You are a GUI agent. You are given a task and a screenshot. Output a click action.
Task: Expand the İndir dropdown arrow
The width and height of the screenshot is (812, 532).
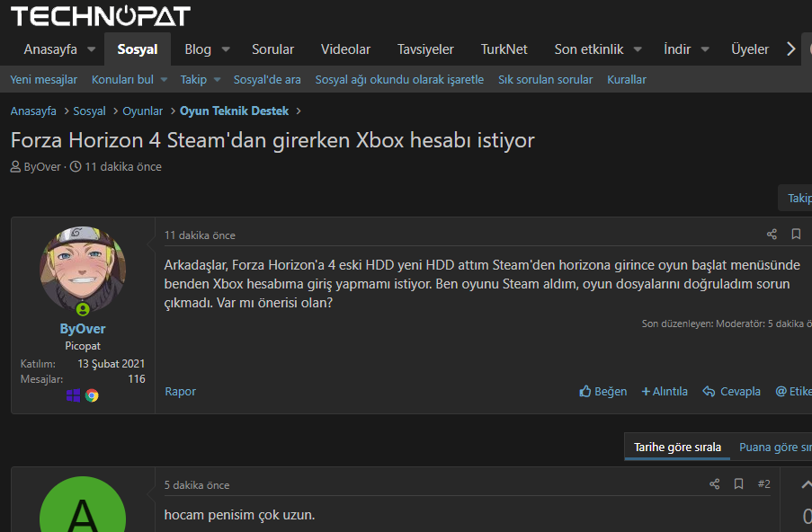click(x=705, y=49)
